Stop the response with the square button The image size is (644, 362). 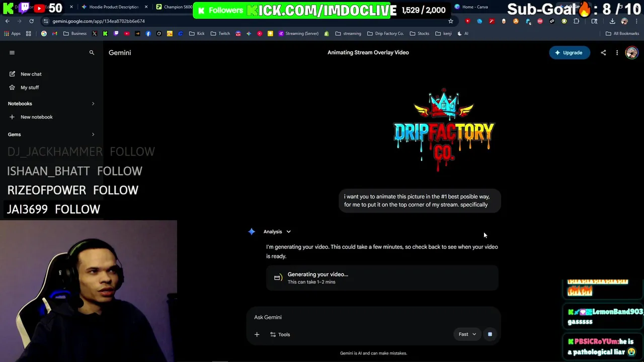pyautogui.click(x=490, y=334)
